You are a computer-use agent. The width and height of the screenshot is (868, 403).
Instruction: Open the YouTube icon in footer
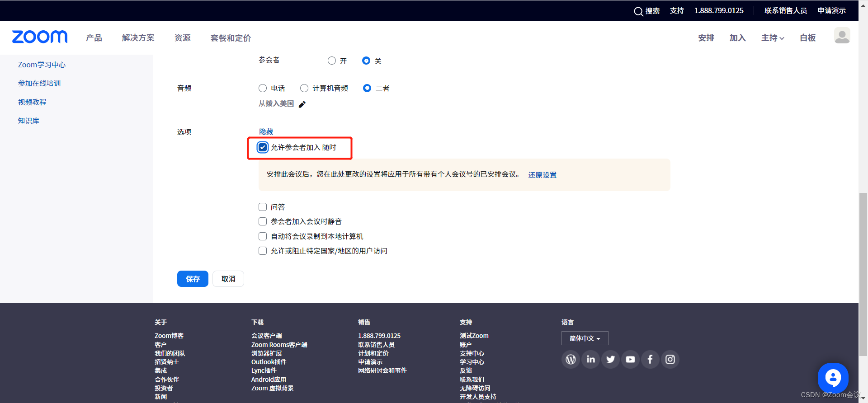coord(630,360)
